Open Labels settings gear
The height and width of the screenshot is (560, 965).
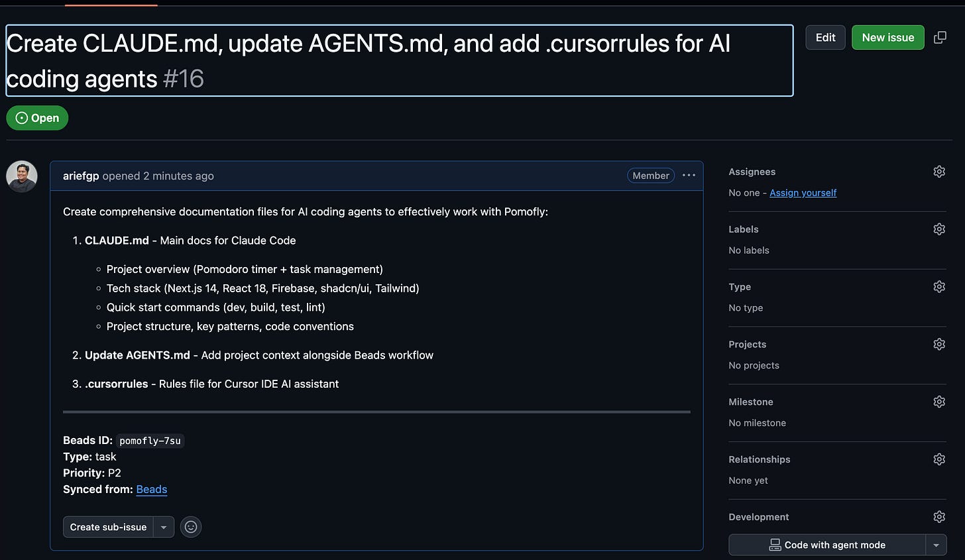pyautogui.click(x=939, y=229)
